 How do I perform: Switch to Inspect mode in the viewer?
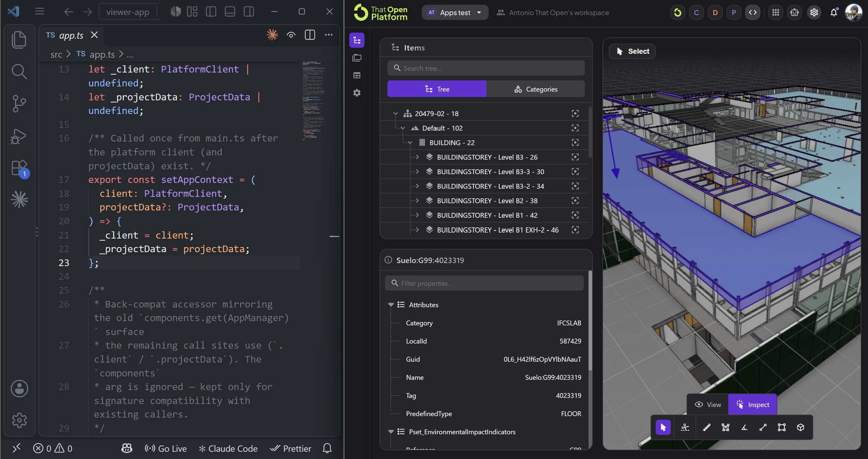(752, 404)
